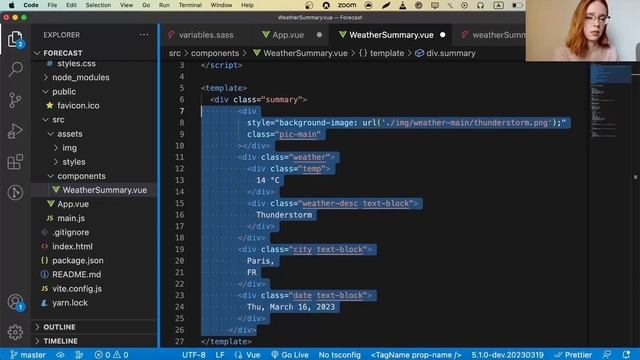Open the Apple menu
The image size is (640, 360).
11,5
